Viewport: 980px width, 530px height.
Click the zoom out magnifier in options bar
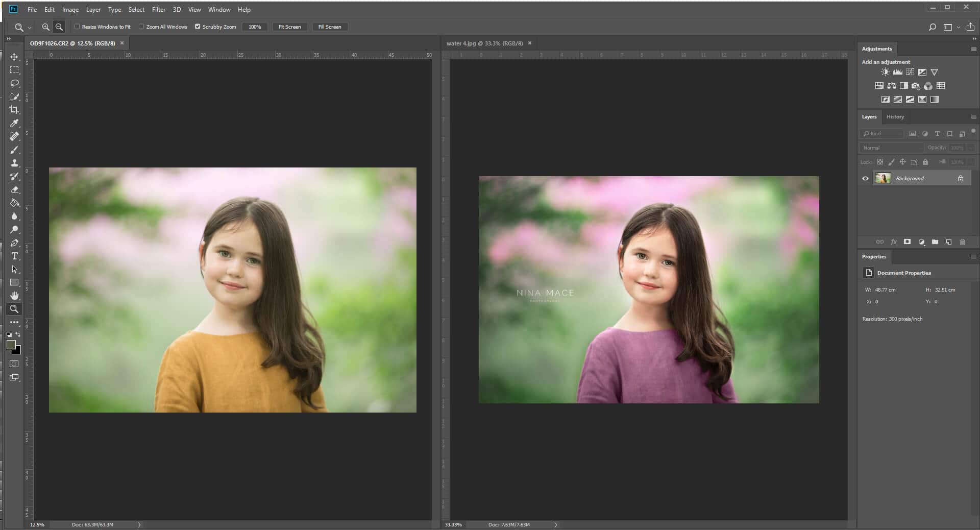click(59, 27)
